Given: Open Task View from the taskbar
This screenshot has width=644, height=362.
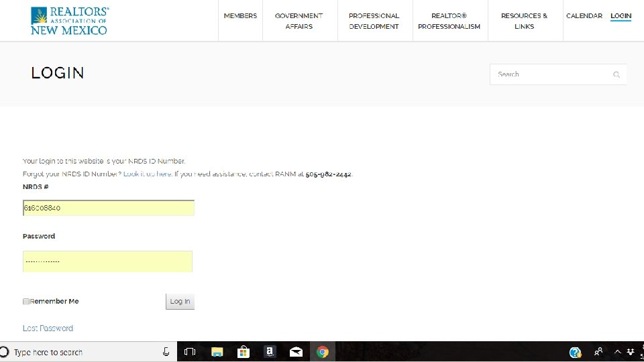Looking at the screenshot, I should pos(190,352).
